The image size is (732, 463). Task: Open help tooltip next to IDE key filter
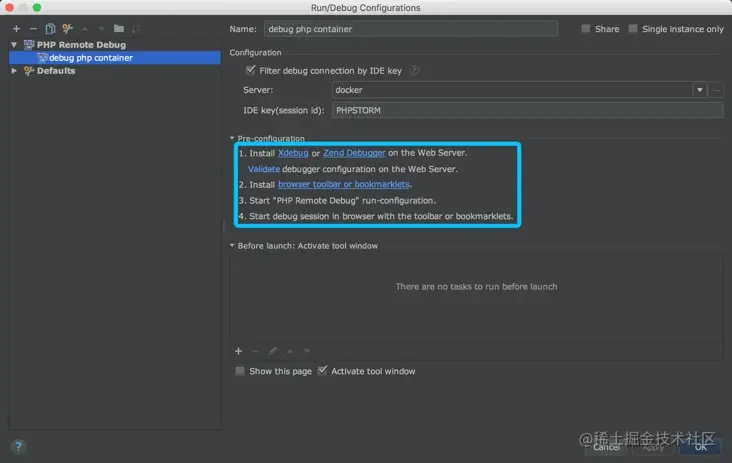pyautogui.click(x=414, y=71)
